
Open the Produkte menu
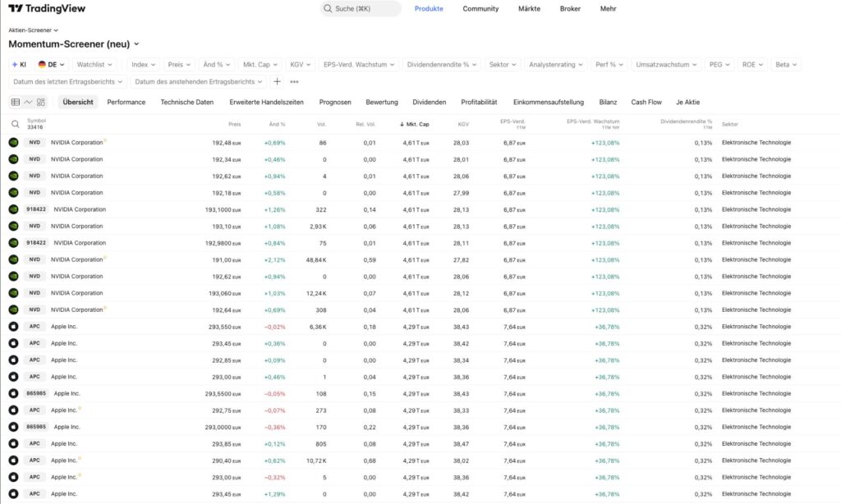429,8
